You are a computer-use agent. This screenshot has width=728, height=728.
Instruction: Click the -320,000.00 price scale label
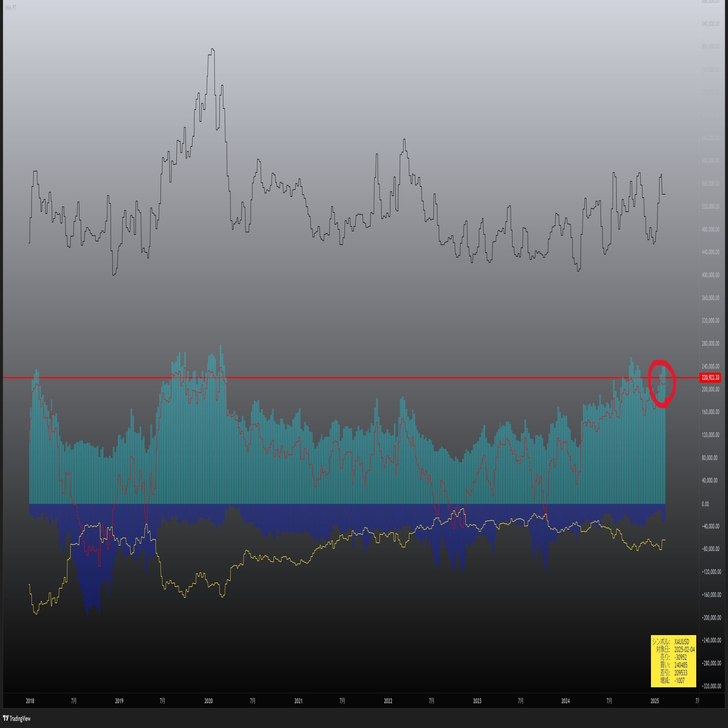click(711, 686)
